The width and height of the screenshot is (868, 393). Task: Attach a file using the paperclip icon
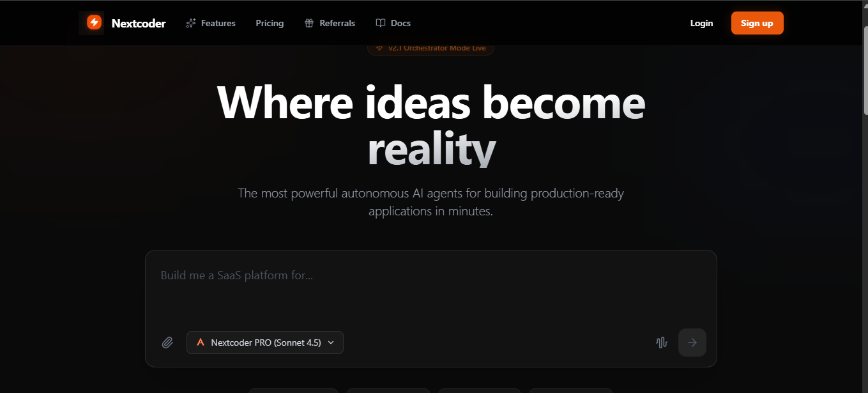point(167,343)
